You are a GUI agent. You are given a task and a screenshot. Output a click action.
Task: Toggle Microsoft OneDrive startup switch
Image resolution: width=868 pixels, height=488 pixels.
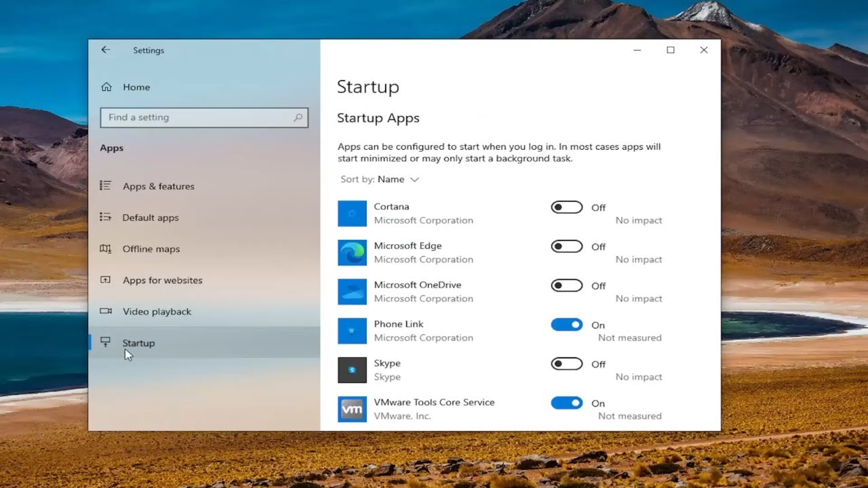pos(567,285)
